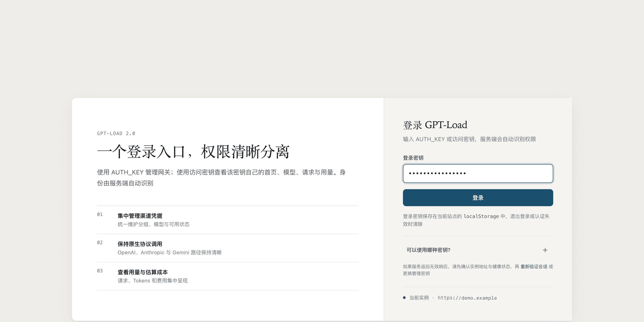Click the text 统一维护分组、模型与可用状态
This screenshot has height=322, width=644.
(x=153, y=224)
